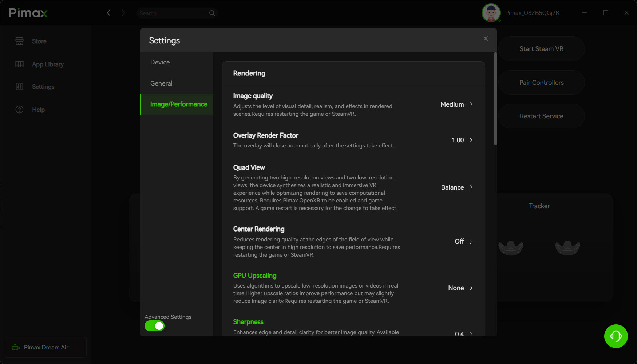Click the Settings sliders icon in sidebar
637x364 pixels.
click(x=19, y=87)
